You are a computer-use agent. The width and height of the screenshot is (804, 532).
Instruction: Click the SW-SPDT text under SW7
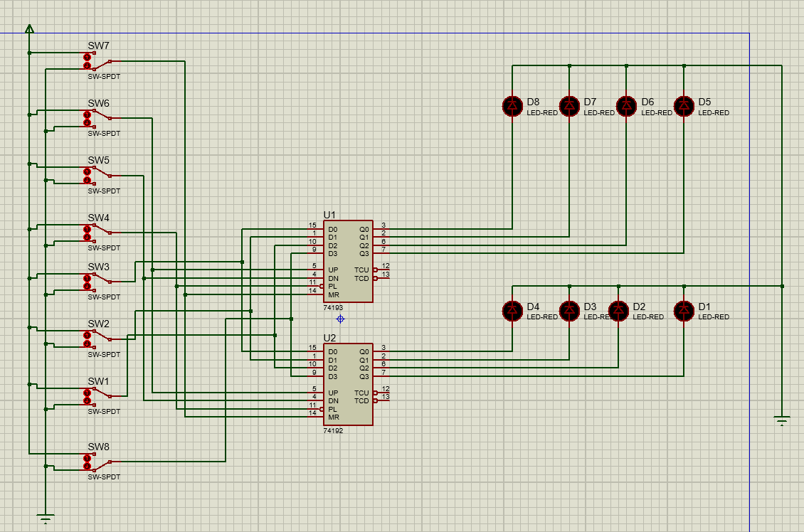click(x=104, y=76)
